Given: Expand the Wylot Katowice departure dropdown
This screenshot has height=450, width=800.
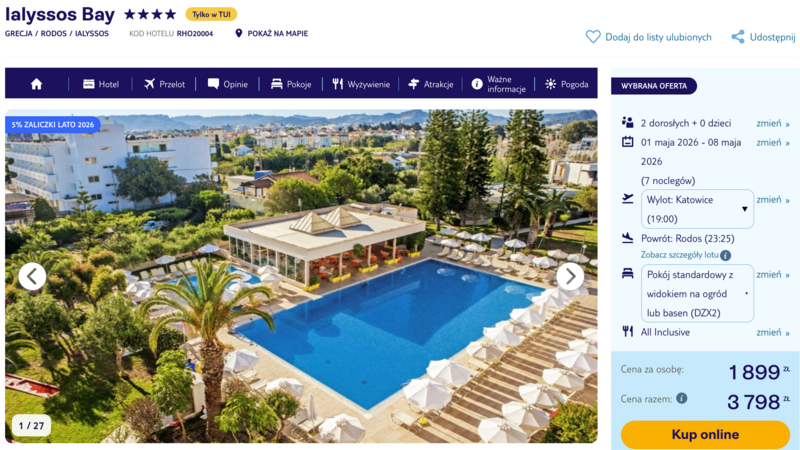Looking at the screenshot, I should (697, 209).
